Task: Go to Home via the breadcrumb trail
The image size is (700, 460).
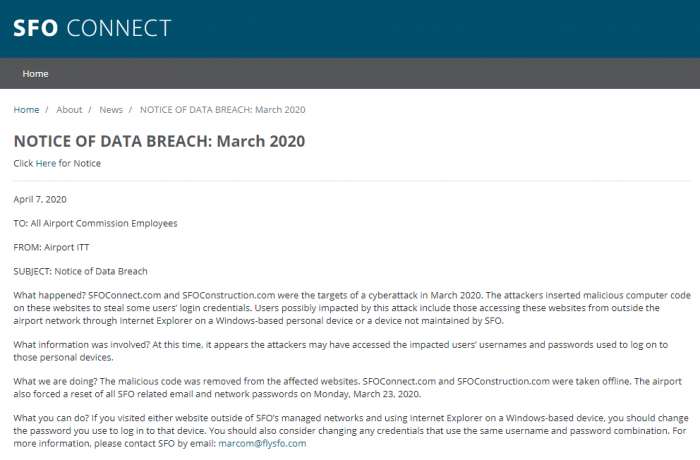Action: [27, 109]
